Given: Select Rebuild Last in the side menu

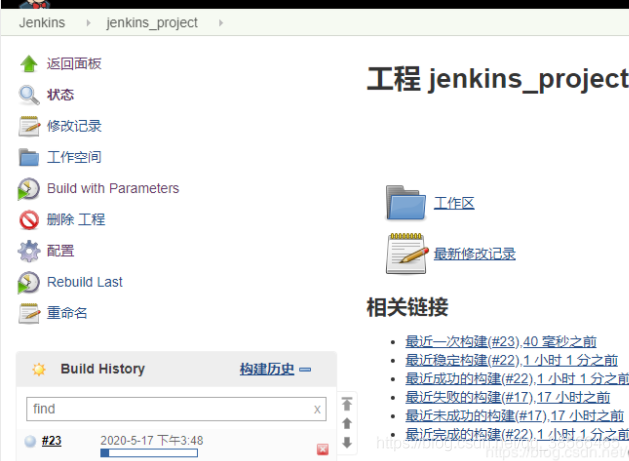Looking at the screenshot, I should [x=85, y=282].
